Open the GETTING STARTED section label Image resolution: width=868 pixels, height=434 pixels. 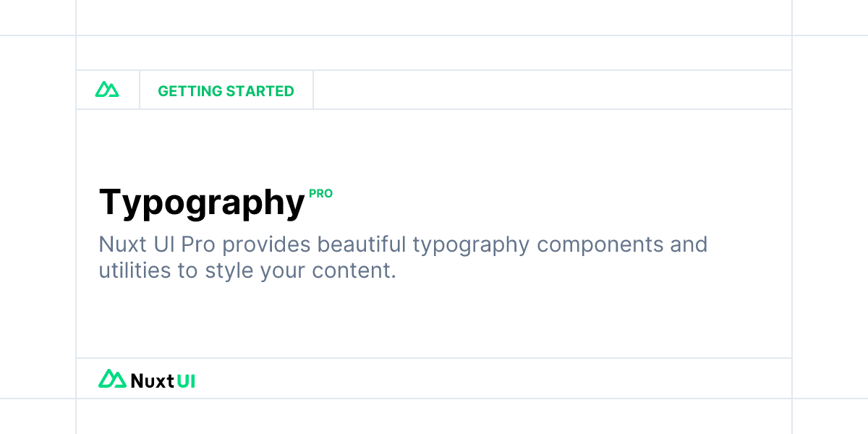coord(226,91)
